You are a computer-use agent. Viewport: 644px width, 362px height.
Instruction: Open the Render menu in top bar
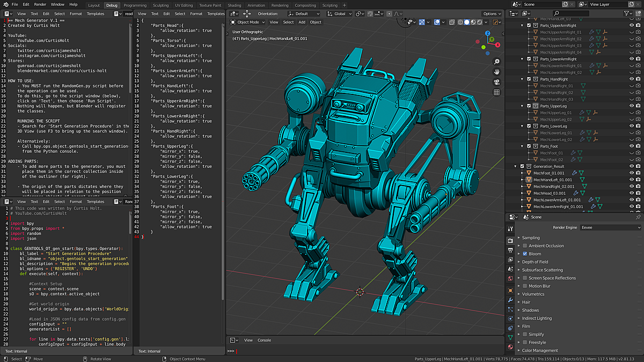(x=40, y=4)
